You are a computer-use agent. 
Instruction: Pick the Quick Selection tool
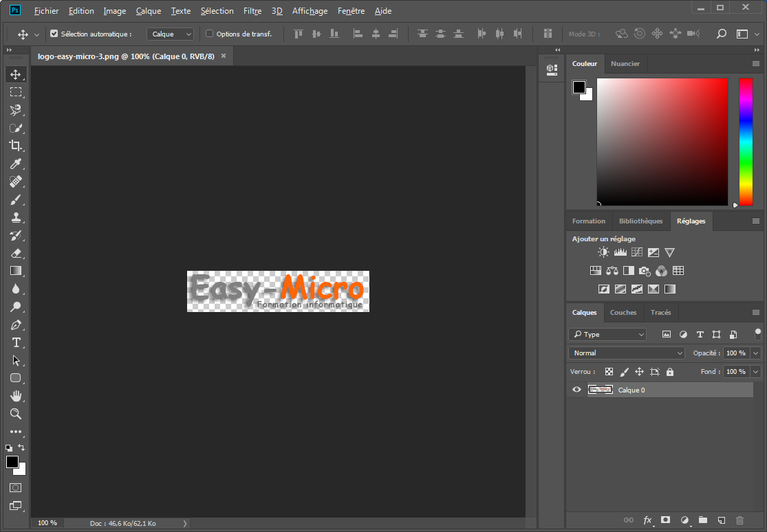pyautogui.click(x=16, y=128)
